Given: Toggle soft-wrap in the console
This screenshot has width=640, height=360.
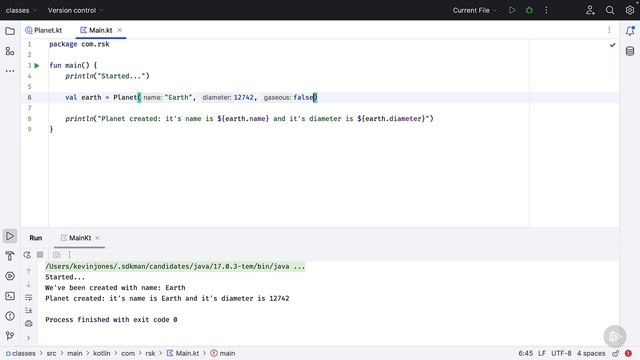Looking at the screenshot, I should tap(29, 297).
